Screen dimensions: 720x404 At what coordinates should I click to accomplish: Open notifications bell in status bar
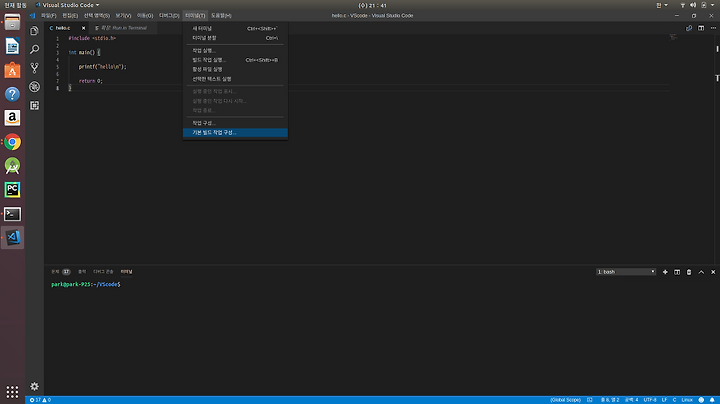(712, 400)
